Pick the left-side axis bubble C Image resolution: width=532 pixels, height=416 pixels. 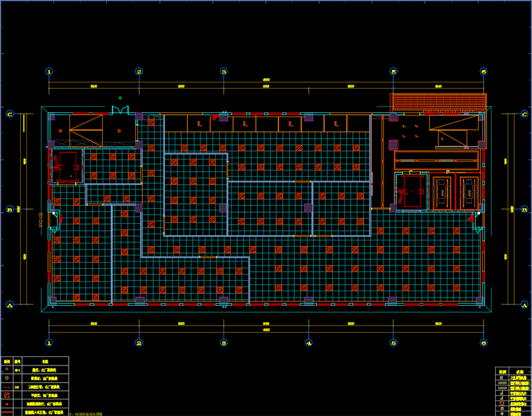tap(10, 114)
